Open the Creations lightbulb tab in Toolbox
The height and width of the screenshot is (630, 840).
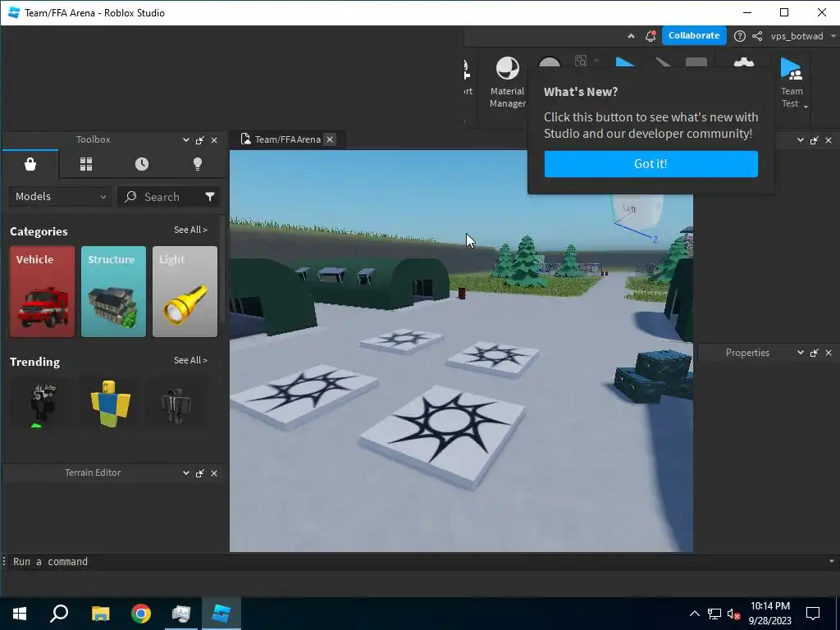(x=198, y=164)
